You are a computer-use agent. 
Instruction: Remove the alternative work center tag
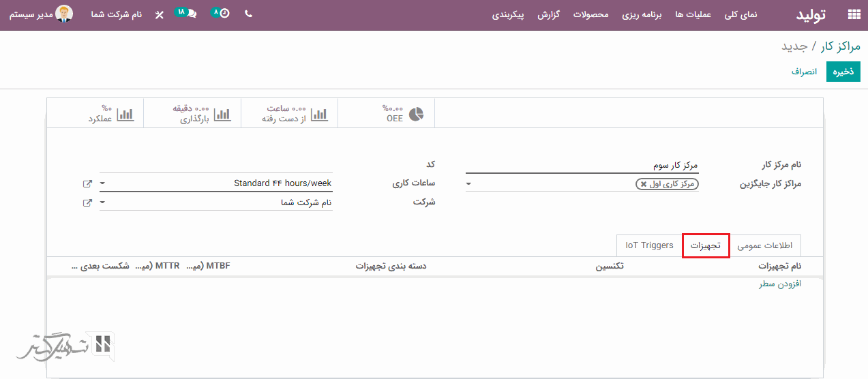(x=644, y=184)
